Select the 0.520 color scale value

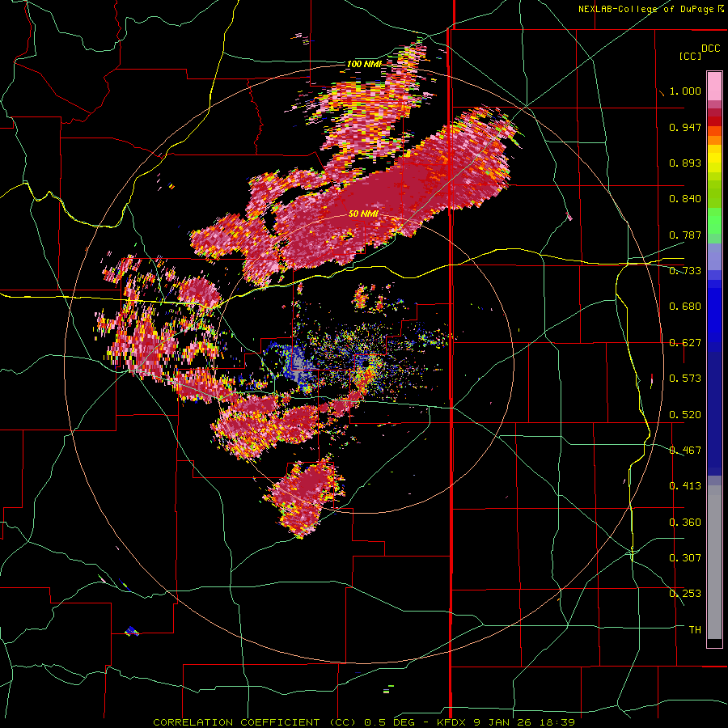[685, 415]
